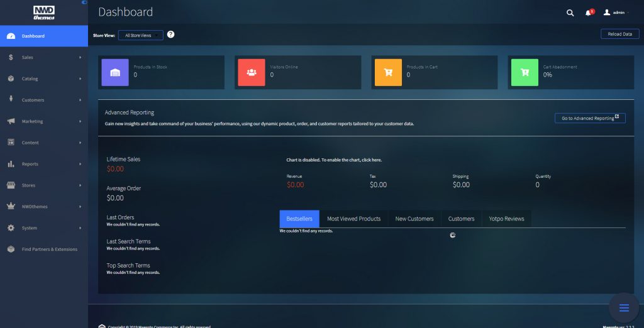Click the 'click here' enable chart link
The image size is (644, 328).
371,160
